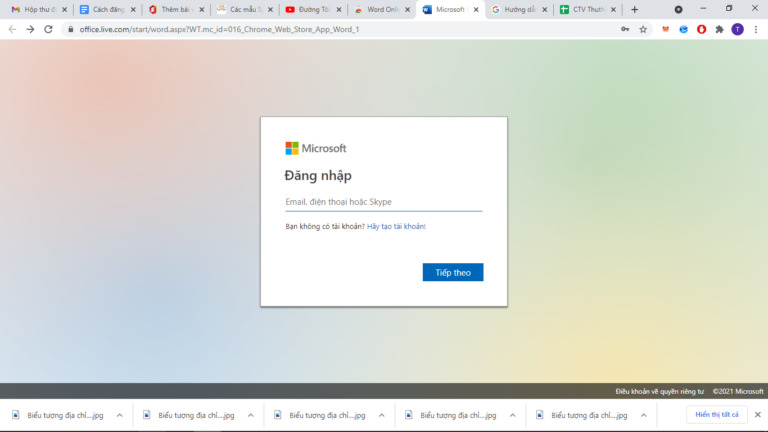This screenshot has width=768, height=432.
Task: Switch to the Gmail Hộp thư tab
Action: point(35,9)
